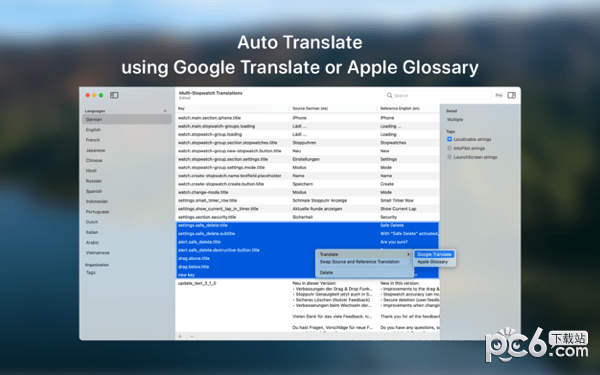Viewport: 600px width, 375px height.
Task: Click 'Einstellungen' German source cell
Action: (306, 159)
